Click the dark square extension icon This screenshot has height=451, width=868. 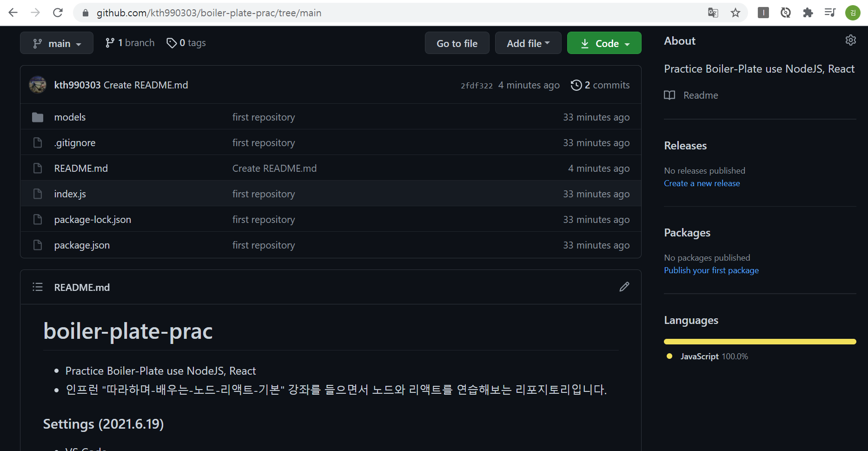763,13
